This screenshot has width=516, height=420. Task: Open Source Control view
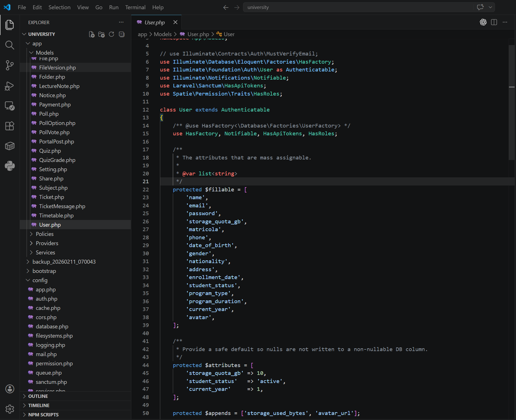point(10,65)
